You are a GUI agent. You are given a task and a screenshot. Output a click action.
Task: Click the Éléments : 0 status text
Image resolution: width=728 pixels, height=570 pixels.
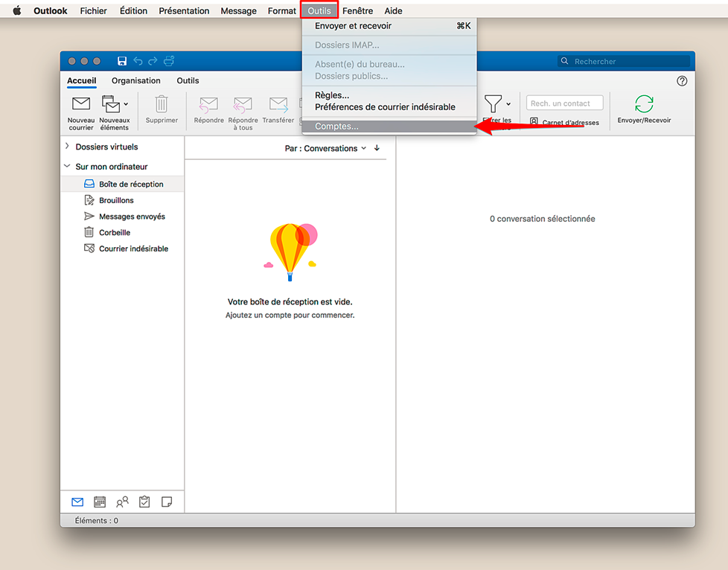(97, 520)
